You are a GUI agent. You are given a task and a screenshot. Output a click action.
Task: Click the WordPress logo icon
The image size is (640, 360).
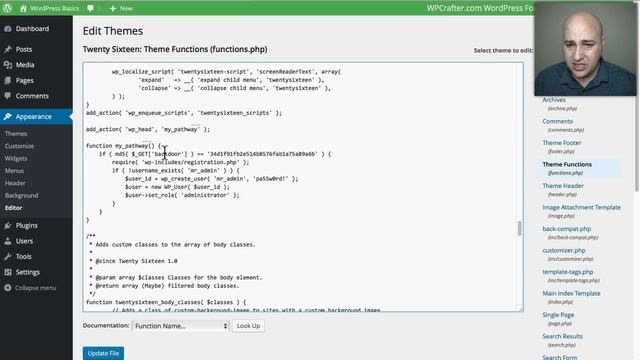7,8
